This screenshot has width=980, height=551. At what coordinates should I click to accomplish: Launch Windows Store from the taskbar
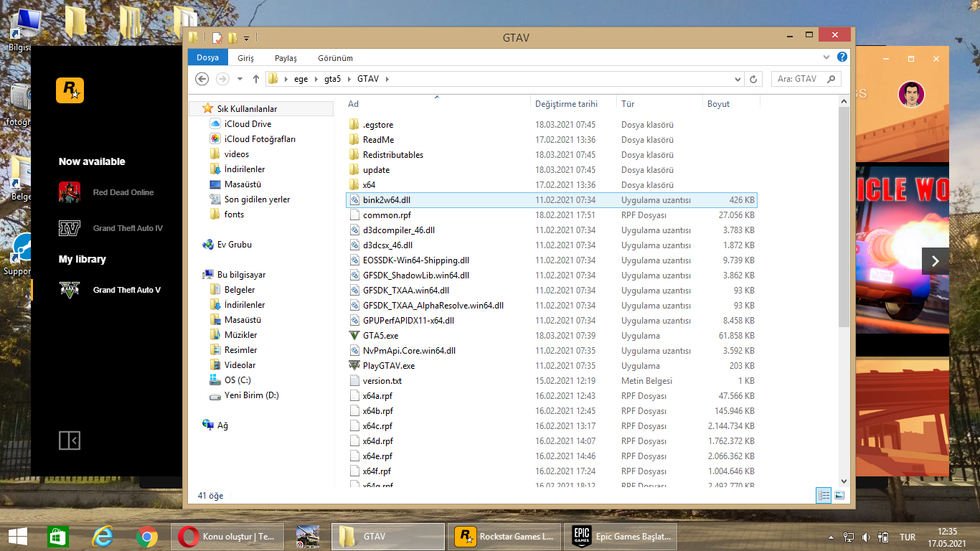pos(57,536)
